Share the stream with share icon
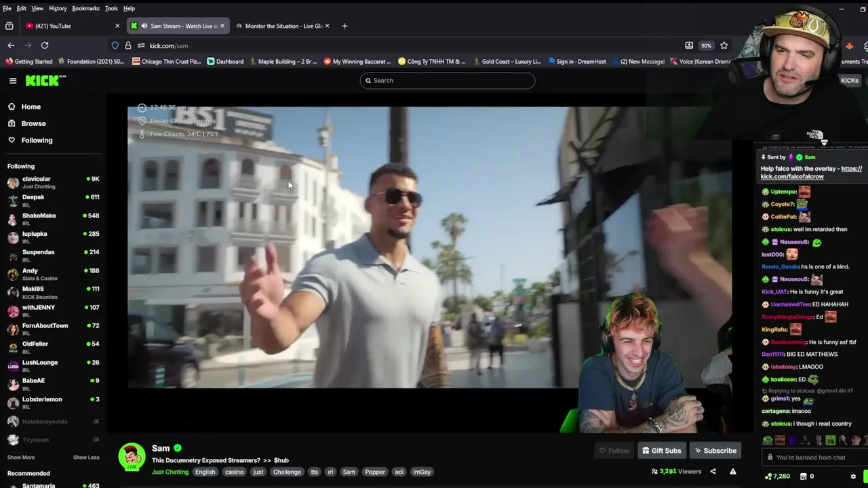The image size is (868, 488). (713, 472)
